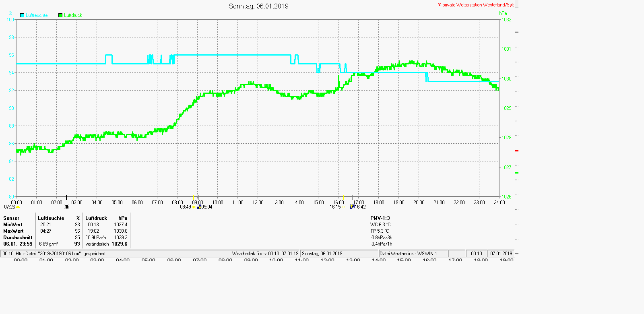Click the average pressure value 1029.2
This screenshot has height=314, width=644.
pos(120,238)
